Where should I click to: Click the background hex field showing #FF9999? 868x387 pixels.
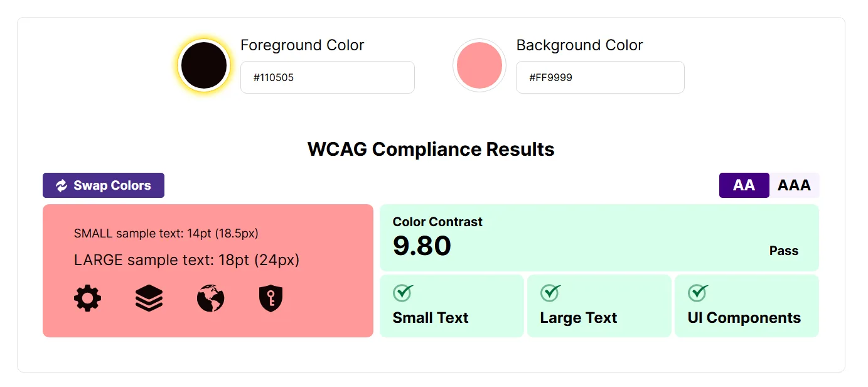(x=600, y=77)
